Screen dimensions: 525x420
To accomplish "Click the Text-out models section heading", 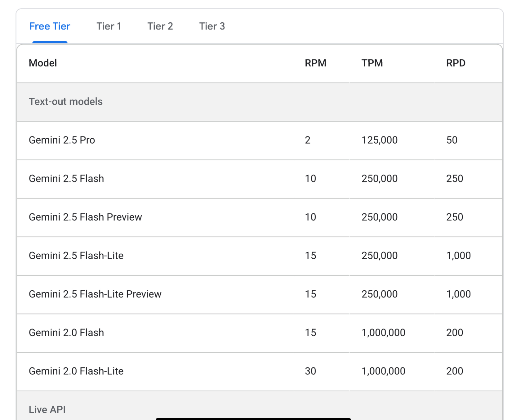I will [65, 102].
